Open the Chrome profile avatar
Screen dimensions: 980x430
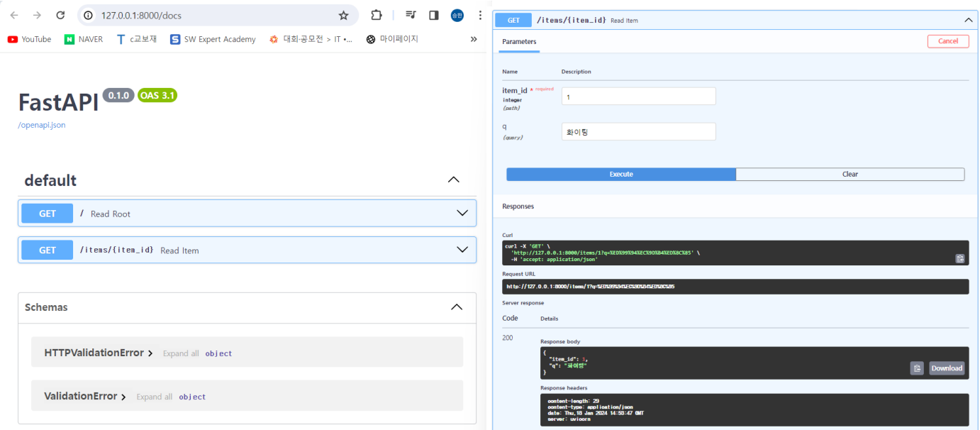coord(457,15)
